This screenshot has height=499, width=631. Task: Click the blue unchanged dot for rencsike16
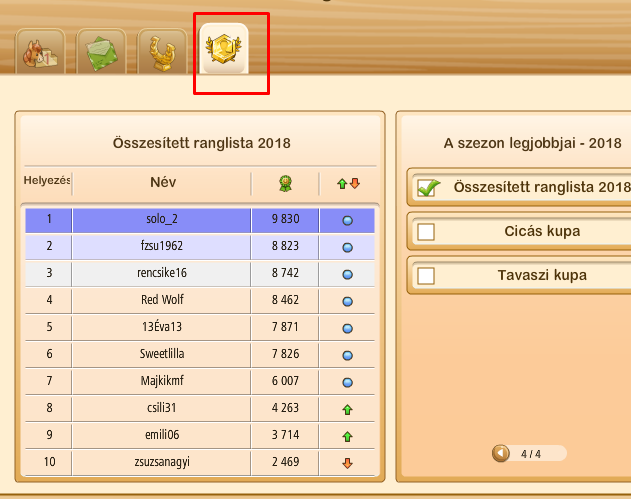348,274
